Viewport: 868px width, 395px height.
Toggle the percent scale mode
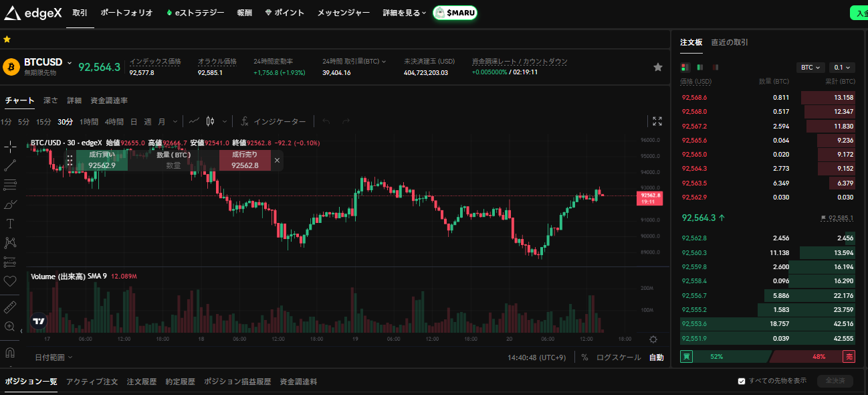pos(584,358)
